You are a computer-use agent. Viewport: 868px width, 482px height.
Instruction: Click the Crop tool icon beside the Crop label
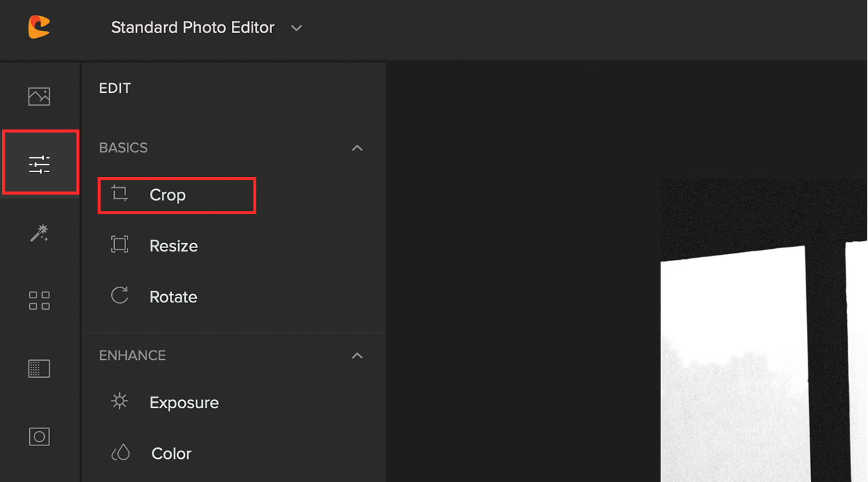pyautogui.click(x=120, y=194)
